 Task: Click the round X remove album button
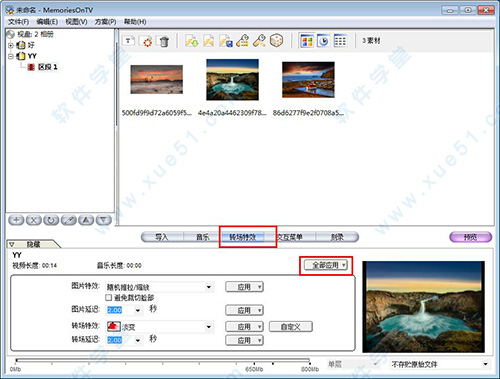tap(34, 220)
